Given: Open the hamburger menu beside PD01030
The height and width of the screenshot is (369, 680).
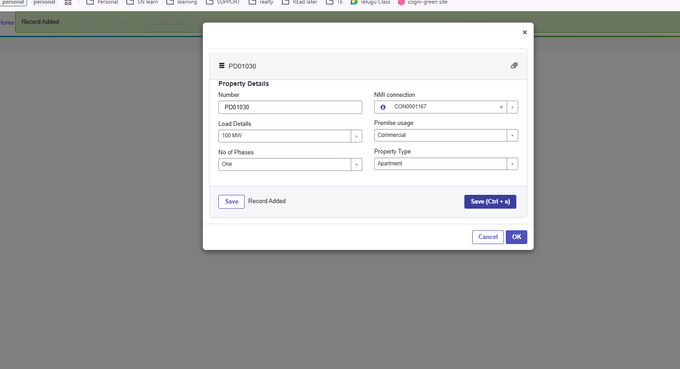Looking at the screenshot, I should click(222, 65).
